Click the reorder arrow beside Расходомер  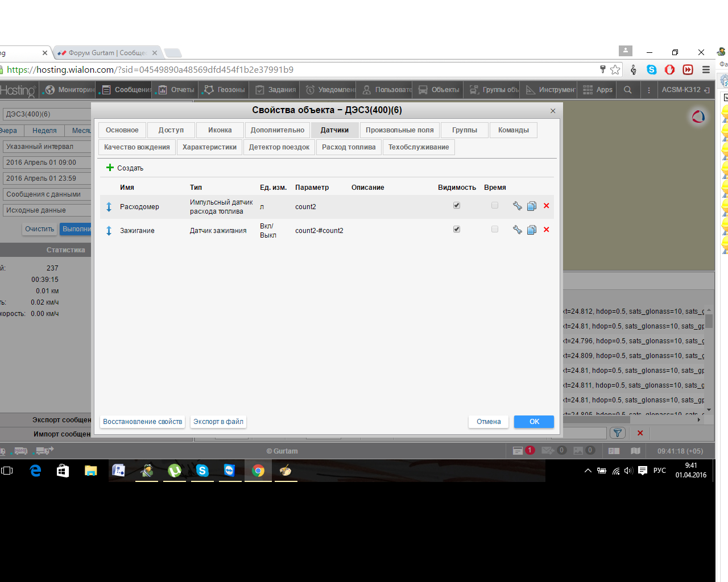(109, 207)
